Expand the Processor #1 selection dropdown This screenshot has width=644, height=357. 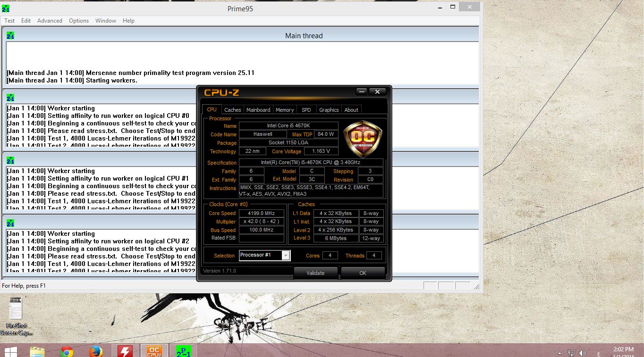click(285, 256)
